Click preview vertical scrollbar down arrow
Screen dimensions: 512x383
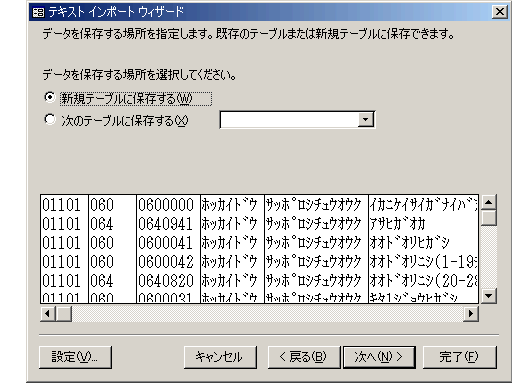click(489, 296)
